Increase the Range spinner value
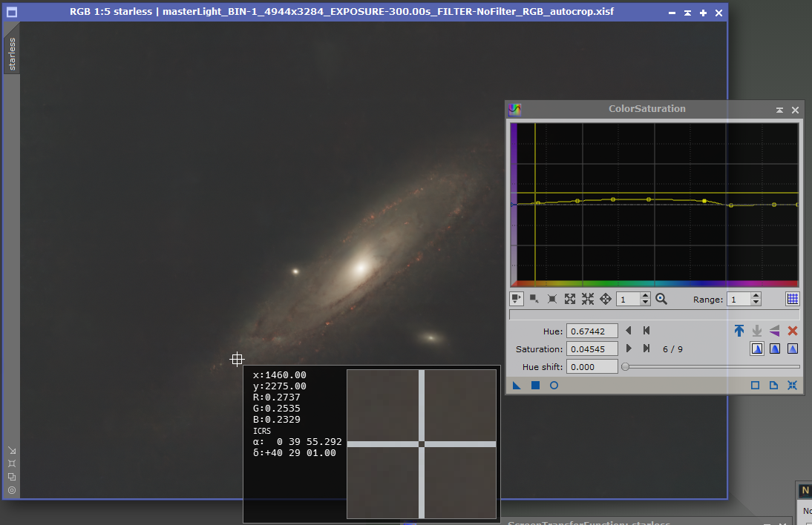812x525 pixels. coord(756,296)
